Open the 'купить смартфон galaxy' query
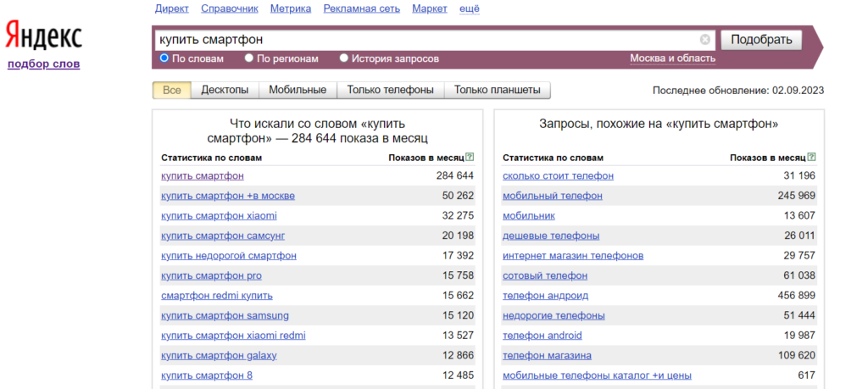This screenshot has width=868, height=389. pos(219,355)
